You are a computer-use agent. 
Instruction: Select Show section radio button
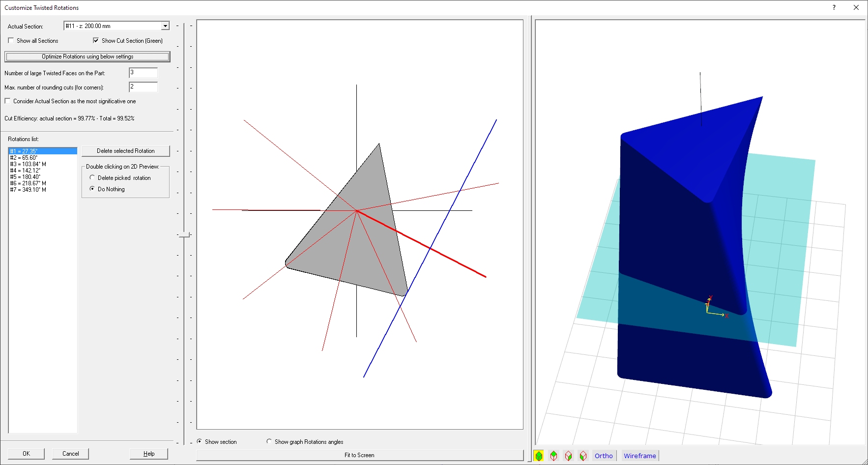point(199,441)
